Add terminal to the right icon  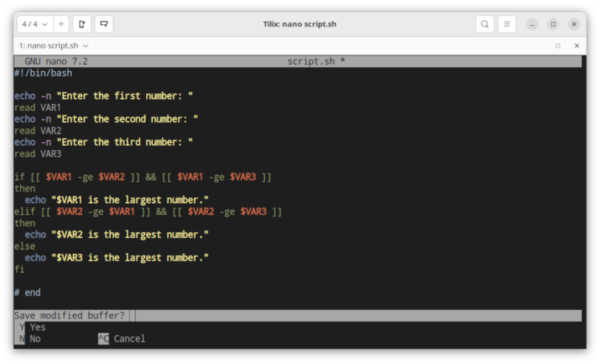(x=82, y=24)
